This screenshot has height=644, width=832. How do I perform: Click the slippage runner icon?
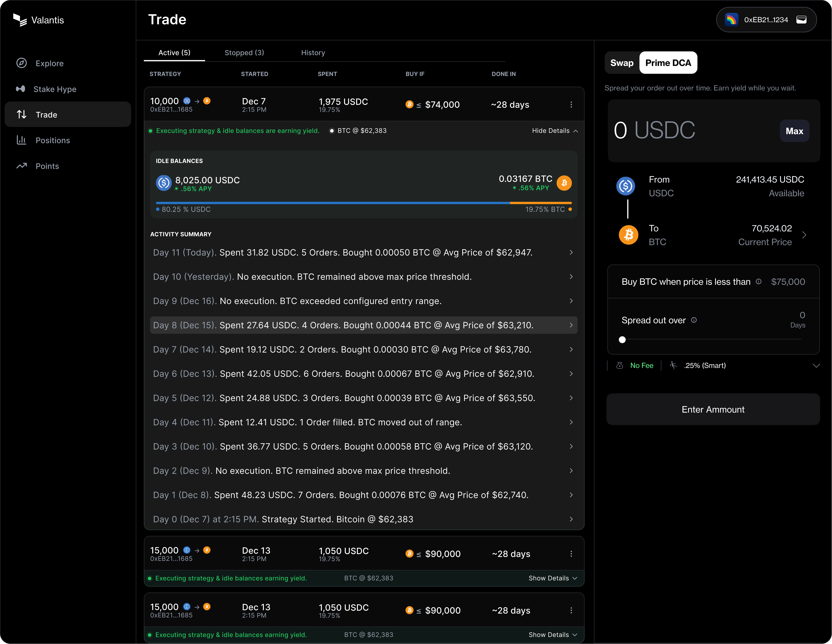[x=673, y=365]
